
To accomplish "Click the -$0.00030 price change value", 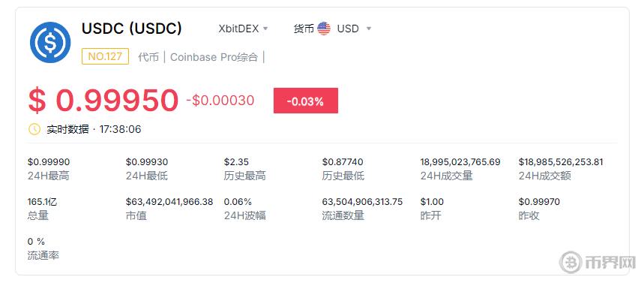I will [220, 101].
